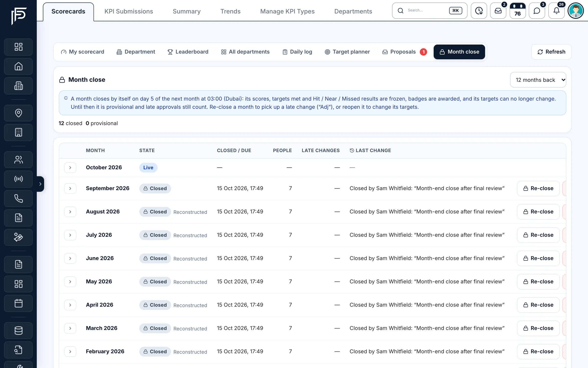This screenshot has width=588, height=368.
Task: Select the Scorecards tab
Action: (68, 11)
